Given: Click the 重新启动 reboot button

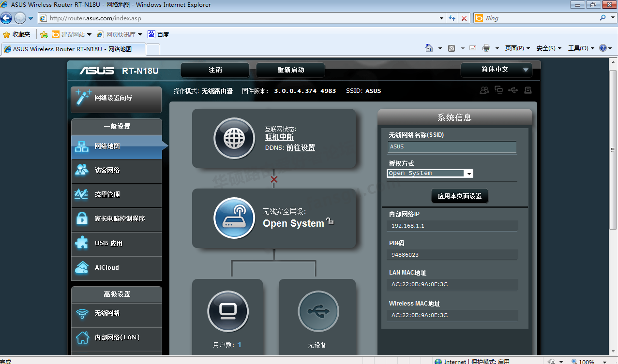Looking at the screenshot, I should click(x=290, y=70).
